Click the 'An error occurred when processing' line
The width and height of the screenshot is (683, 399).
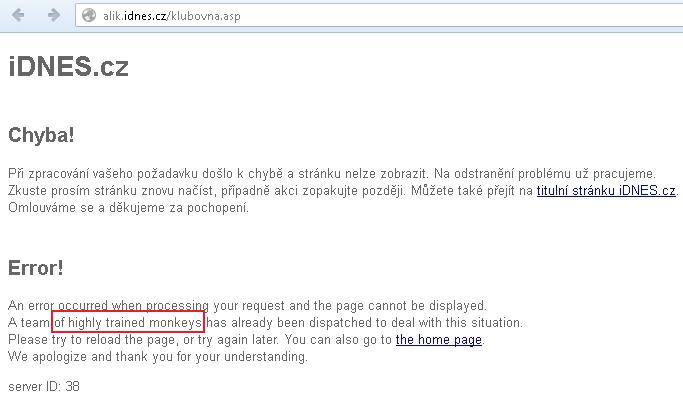coord(247,305)
